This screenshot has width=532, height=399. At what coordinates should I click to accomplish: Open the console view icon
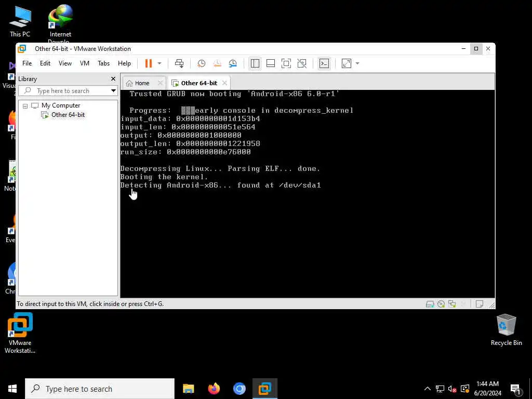tap(324, 63)
